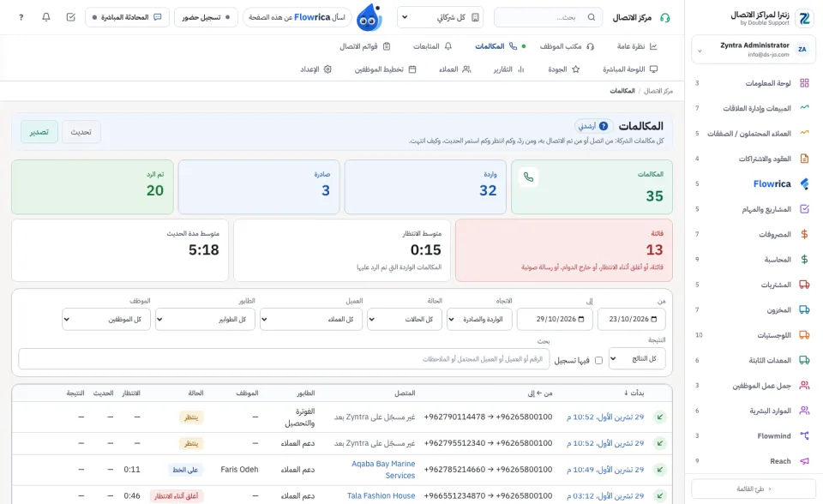
Task: Open العملاء tab
Action: click(x=454, y=69)
